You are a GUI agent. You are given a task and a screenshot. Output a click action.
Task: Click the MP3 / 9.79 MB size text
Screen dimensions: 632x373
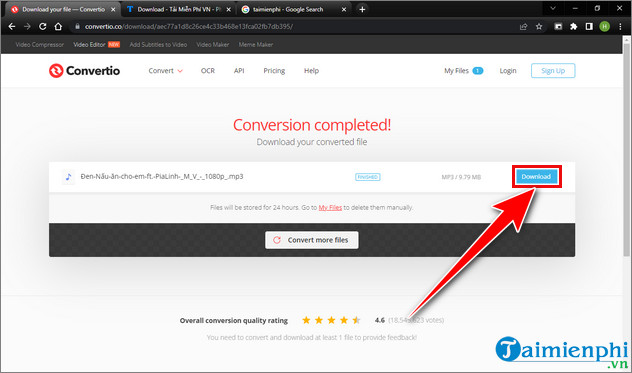pyautogui.click(x=461, y=177)
